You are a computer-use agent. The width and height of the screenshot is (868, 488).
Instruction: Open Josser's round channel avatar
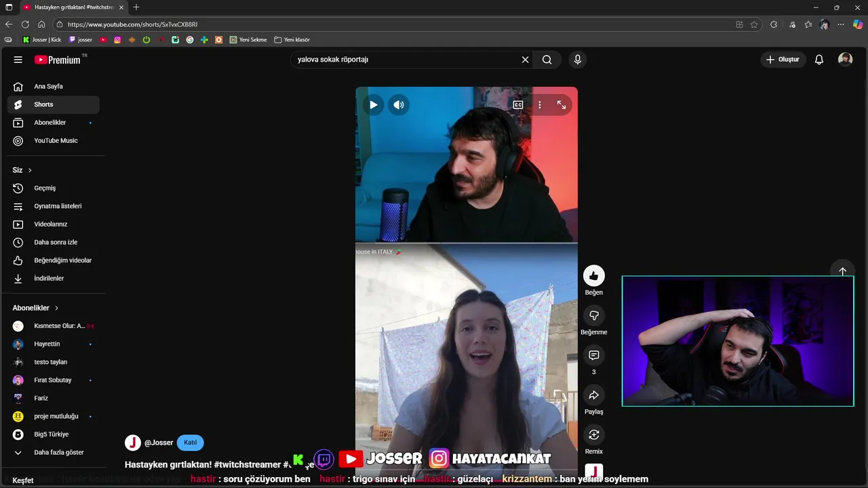(133, 443)
